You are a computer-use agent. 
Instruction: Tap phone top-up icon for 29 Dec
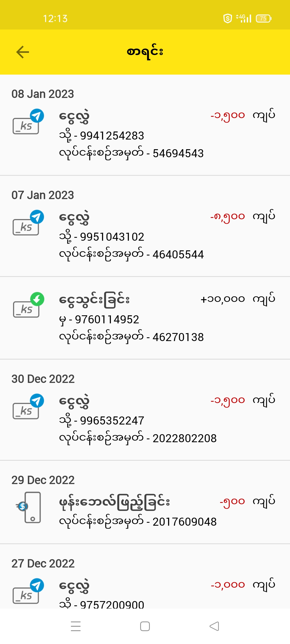[x=29, y=507]
